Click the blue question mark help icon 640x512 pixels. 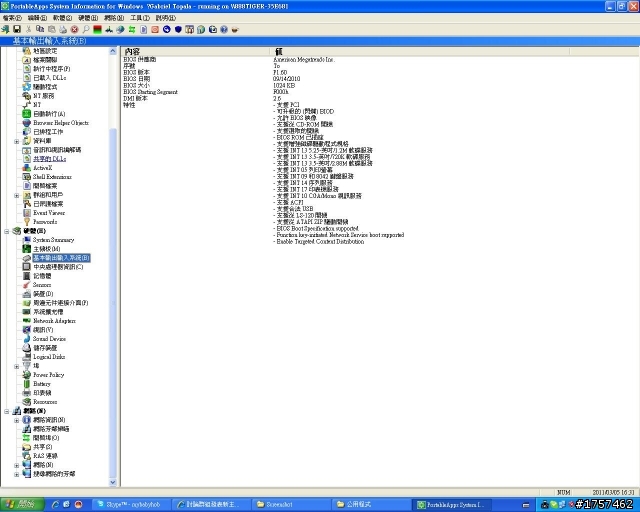pyautogui.click(x=224, y=29)
